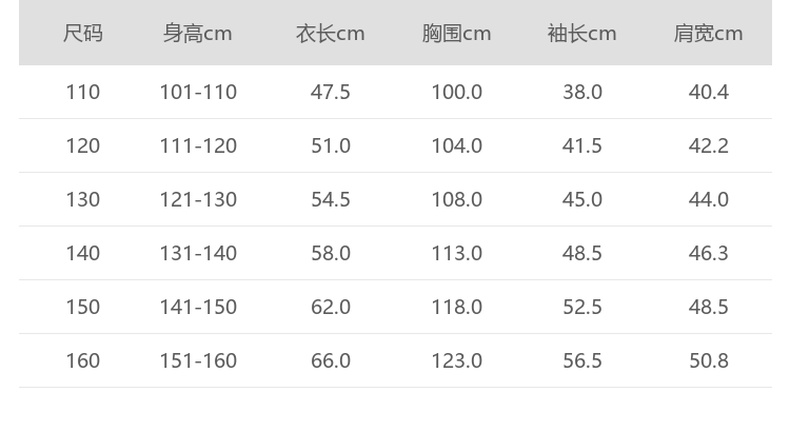Click the 身高cm column header
This screenshot has height=431, width=790.
[198, 33]
